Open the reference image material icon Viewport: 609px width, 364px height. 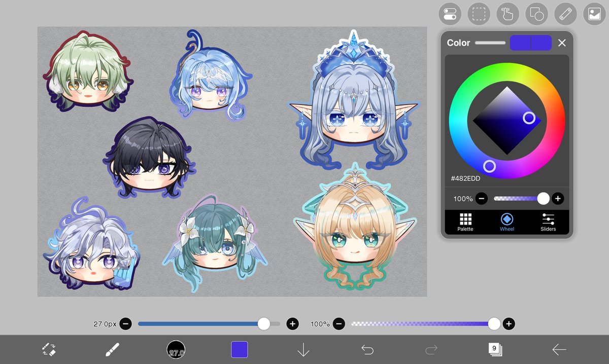(594, 14)
